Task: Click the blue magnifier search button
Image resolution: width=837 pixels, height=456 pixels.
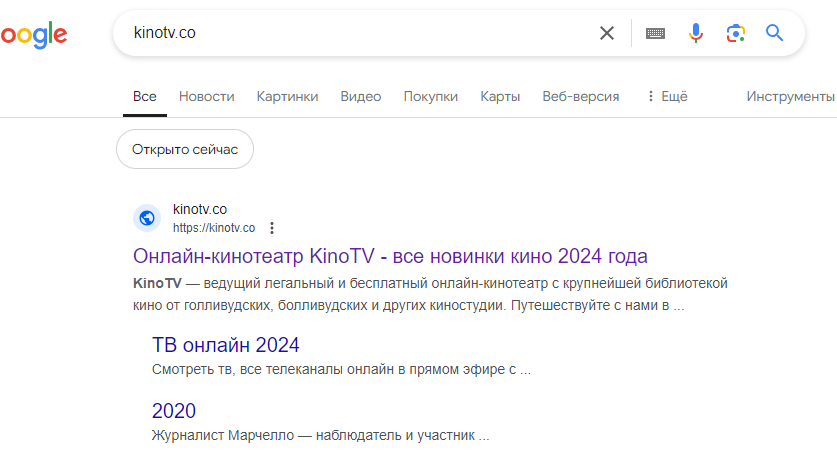Action: point(775,33)
